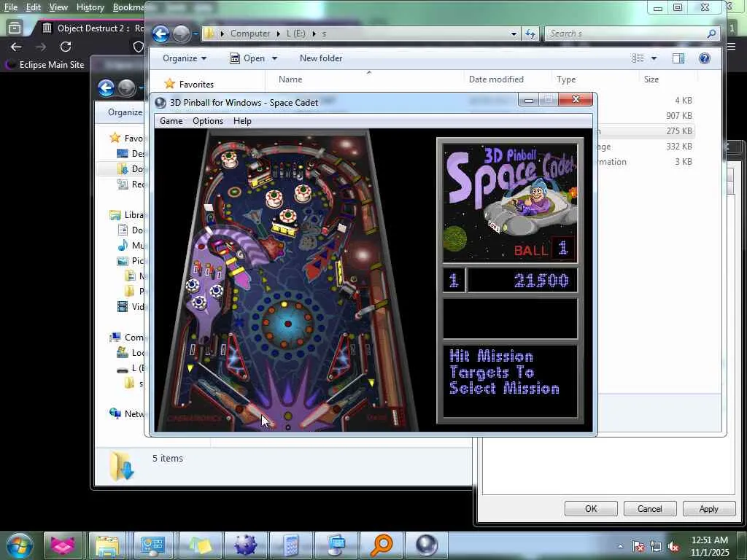
Task: Select the Downloads folder icon in rear sidebar
Action: point(123,168)
